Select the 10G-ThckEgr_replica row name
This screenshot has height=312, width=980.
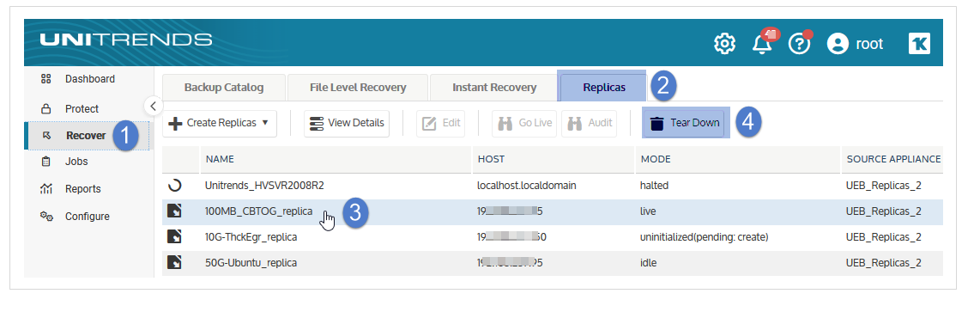coord(251,237)
